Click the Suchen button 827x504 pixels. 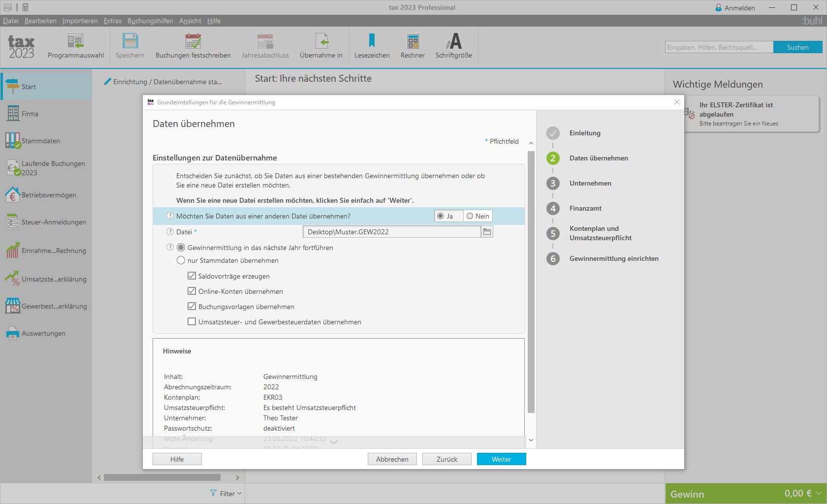pyautogui.click(x=797, y=47)
